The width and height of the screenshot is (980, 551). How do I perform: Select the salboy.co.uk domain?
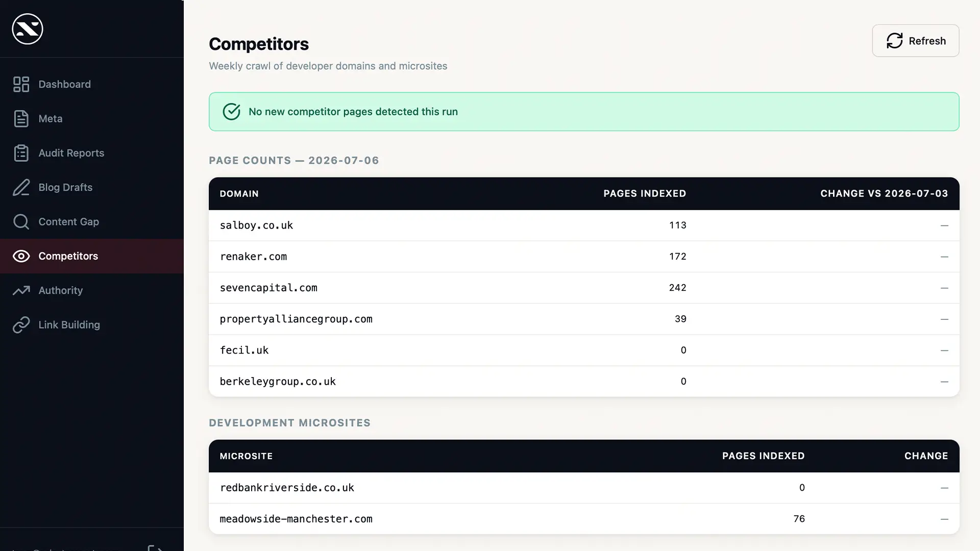[256, 226]
